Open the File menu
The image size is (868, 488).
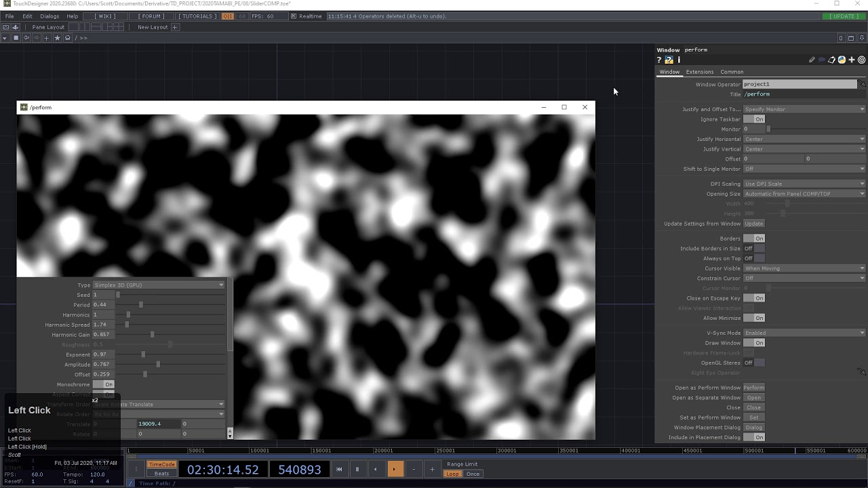tap(9, 16)
